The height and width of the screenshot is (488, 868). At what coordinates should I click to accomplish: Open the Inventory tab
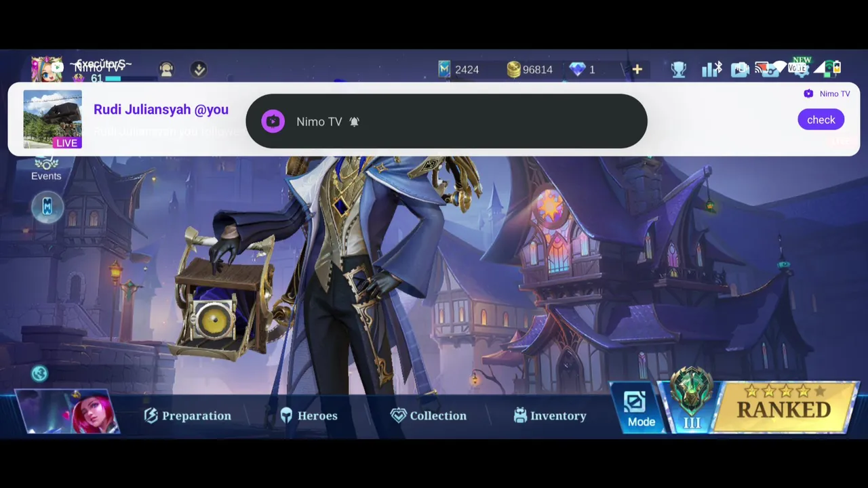pyautogui.click(x=550, y=415)
